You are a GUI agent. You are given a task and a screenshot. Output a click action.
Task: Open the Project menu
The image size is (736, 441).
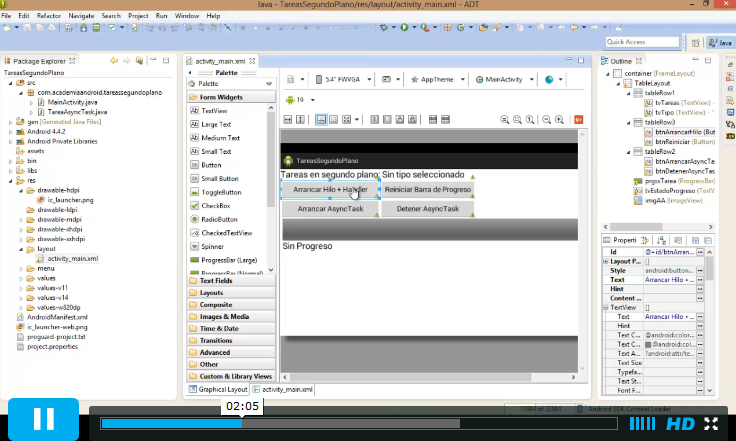coord(138,15)
